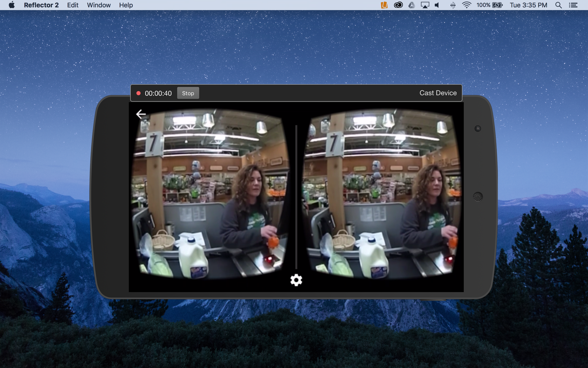This screenshot has height=368, width=588.
Task: Open Spotlight search
Action: tap(559, 5)
